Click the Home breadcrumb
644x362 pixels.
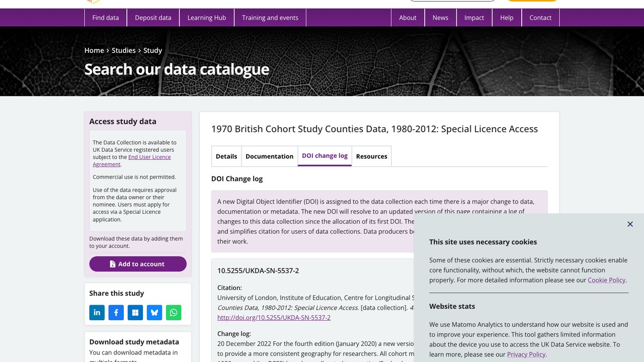tap(94, 50)
